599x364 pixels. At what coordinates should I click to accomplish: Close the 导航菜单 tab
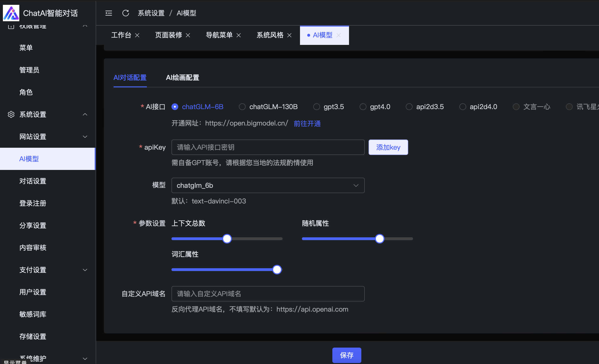tap(239, 35)
